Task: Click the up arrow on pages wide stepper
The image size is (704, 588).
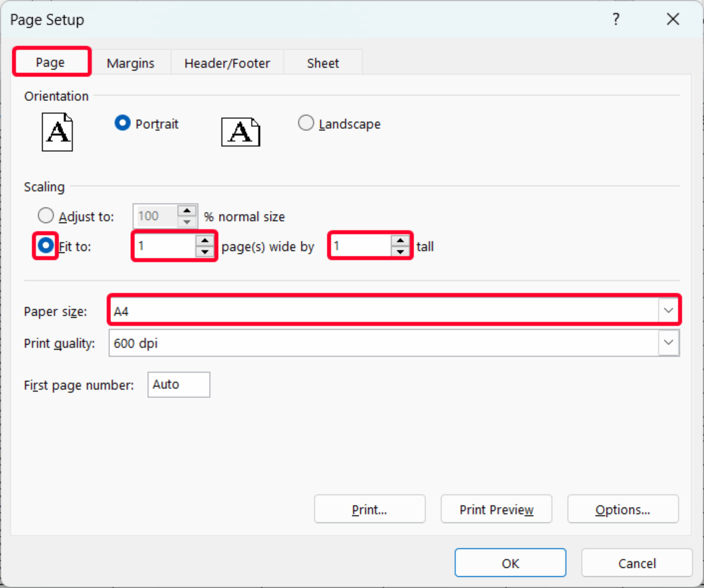Action: point(205,240)
